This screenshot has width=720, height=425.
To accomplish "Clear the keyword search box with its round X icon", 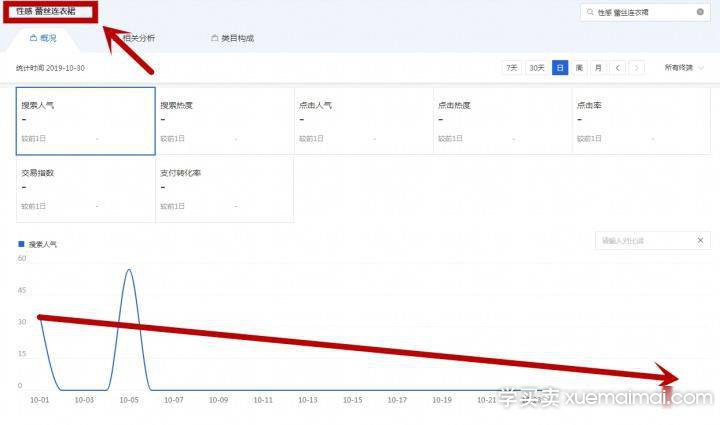I will 700,12.
